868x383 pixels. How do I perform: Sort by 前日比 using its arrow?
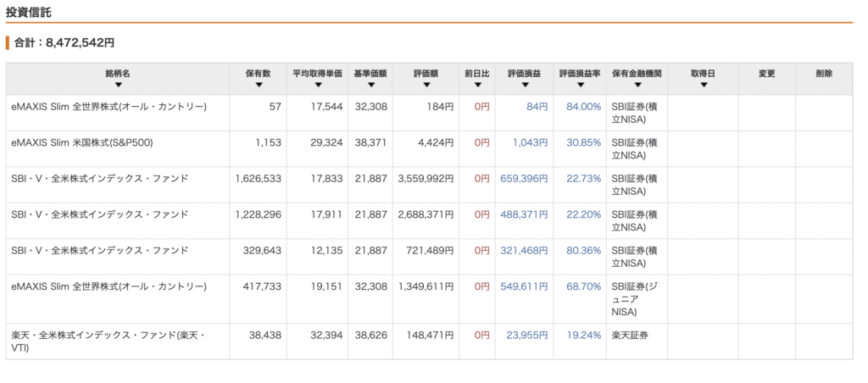(x=477, y=85)
